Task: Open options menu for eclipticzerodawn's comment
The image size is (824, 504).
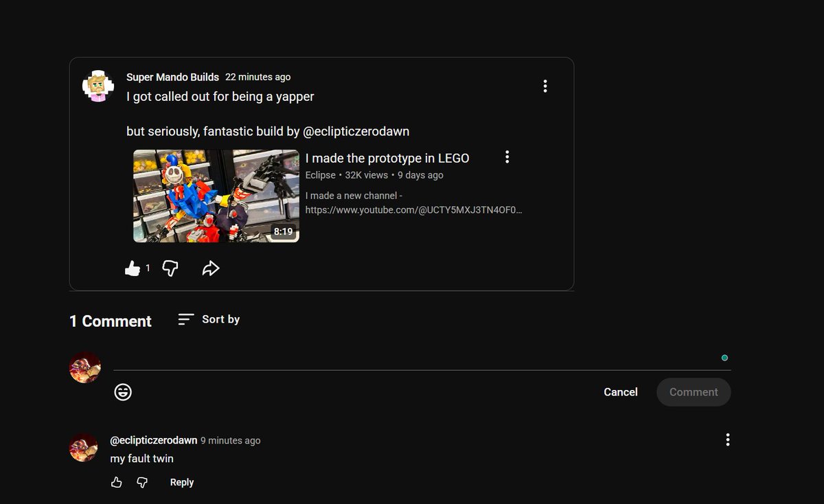Action: [x=728, y=440]
